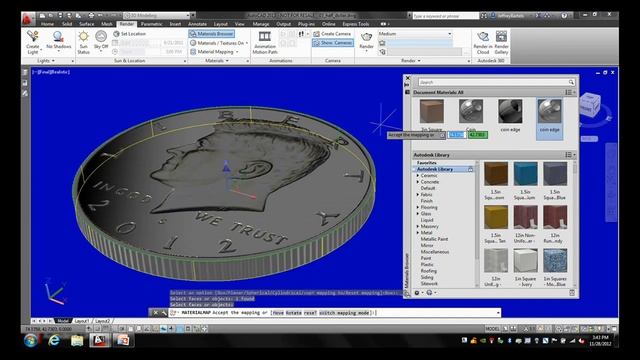Toggle the Show Cameras button
This screenshot has width=640, height=360.
(x=333, y=43)
